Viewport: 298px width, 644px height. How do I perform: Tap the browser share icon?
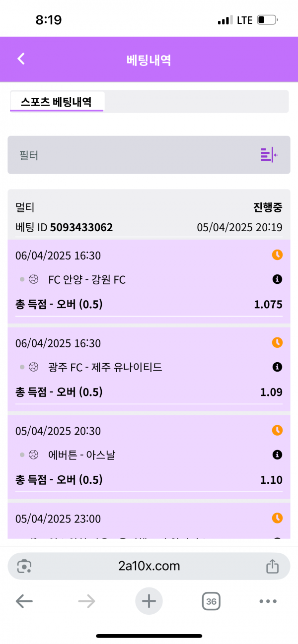point(272,566)
